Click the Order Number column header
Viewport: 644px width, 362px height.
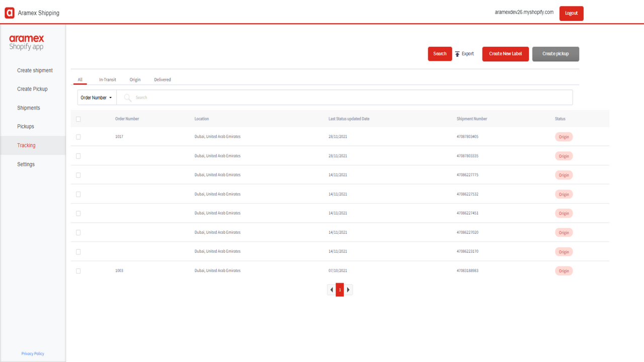click(x=127, y=119)
